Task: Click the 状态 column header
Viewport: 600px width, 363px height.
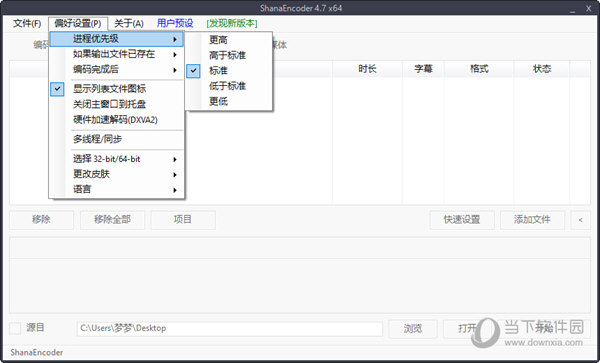Action: (542, 69)
